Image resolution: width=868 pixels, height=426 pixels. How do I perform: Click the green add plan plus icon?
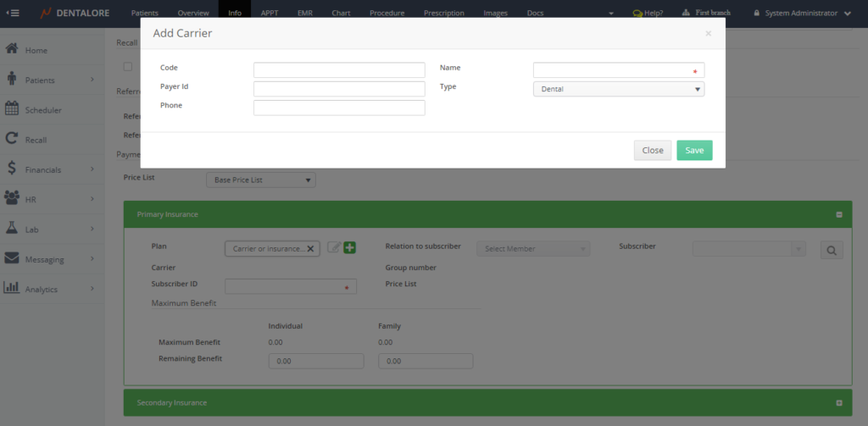[349, 248]
